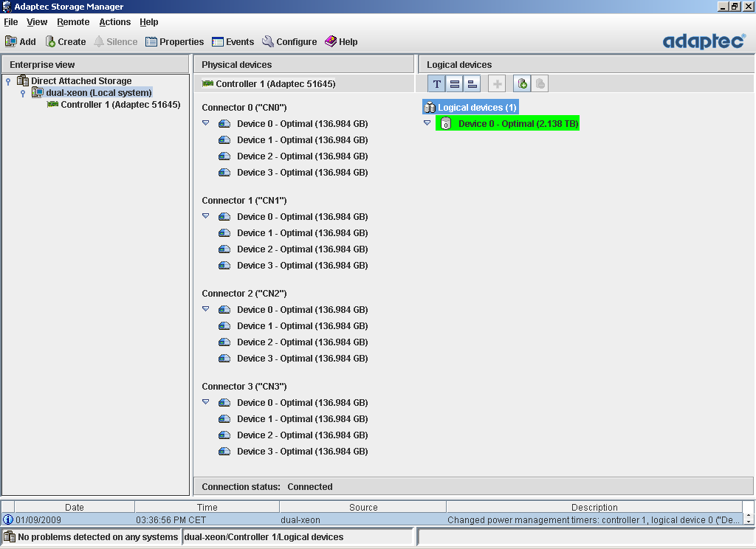Open the Remote menu
The width and height of the screenshot is (756, 549).
tap(73, 22)
